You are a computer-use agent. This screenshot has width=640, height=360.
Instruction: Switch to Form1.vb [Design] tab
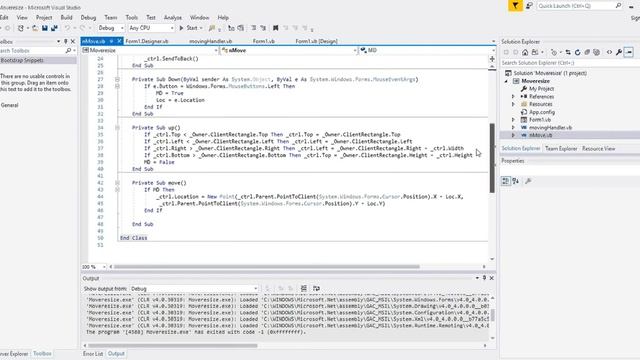click(x=316, y=41)
